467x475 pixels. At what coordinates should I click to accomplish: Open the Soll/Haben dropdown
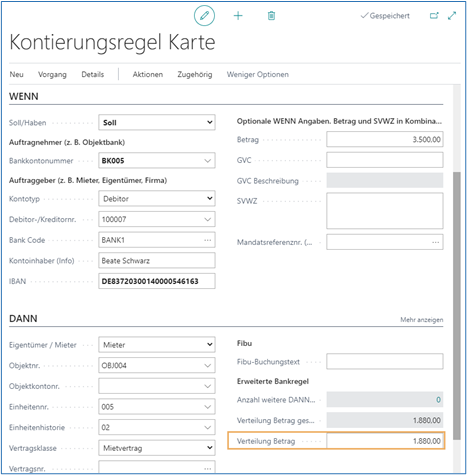[x=157, y=123]
